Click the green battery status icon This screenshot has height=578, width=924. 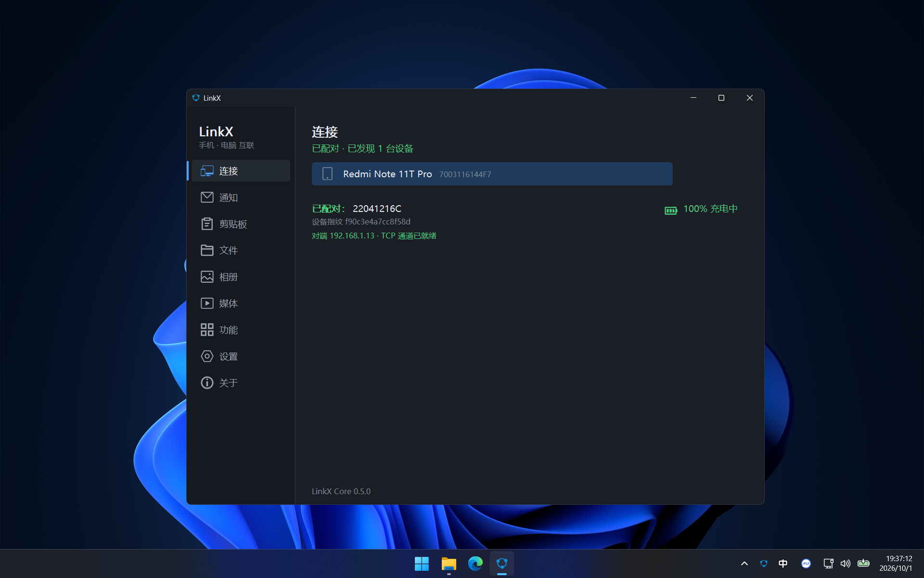click(x=671, y=210)
